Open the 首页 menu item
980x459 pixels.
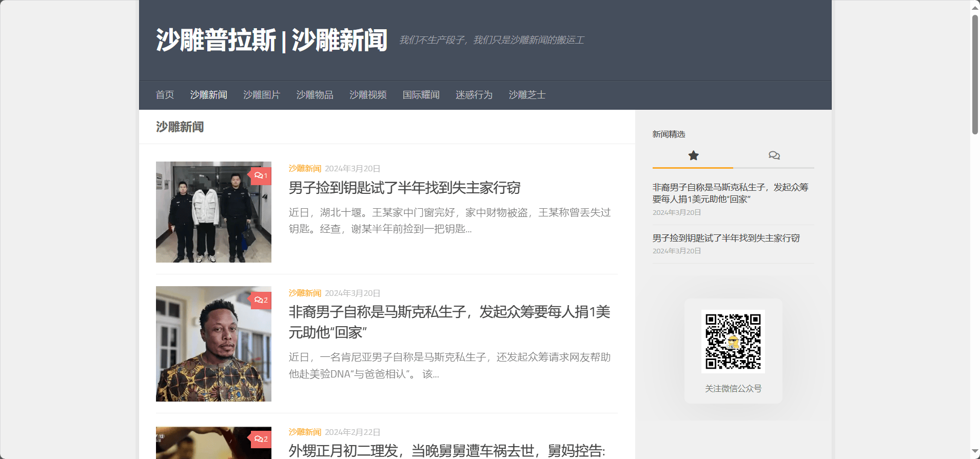pyautogui.click(x=165, y=95)
